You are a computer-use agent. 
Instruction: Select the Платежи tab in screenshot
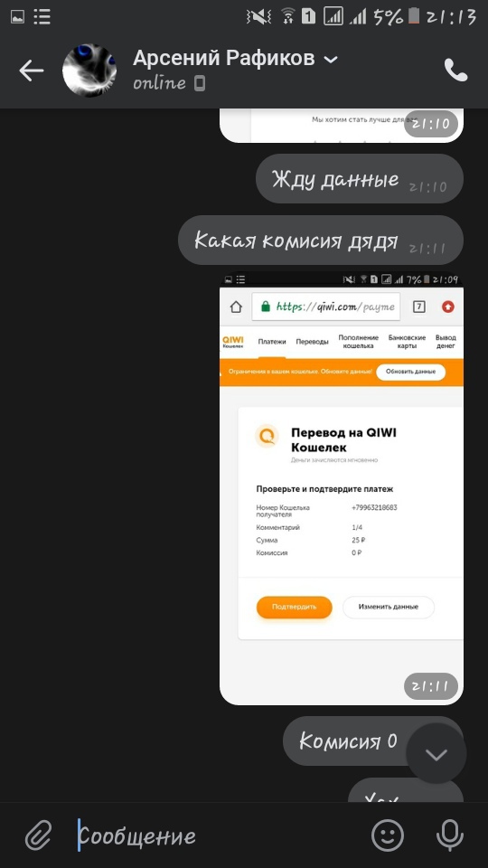tap(272, 342)
